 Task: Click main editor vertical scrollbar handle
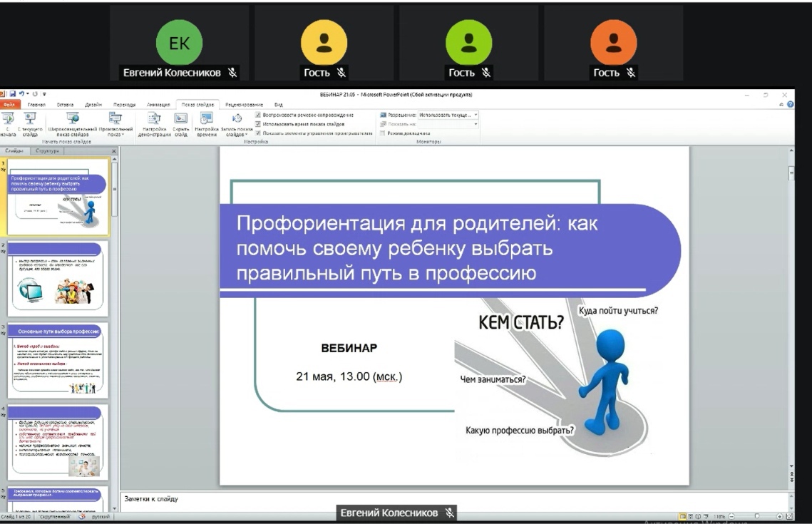[791, 173]
